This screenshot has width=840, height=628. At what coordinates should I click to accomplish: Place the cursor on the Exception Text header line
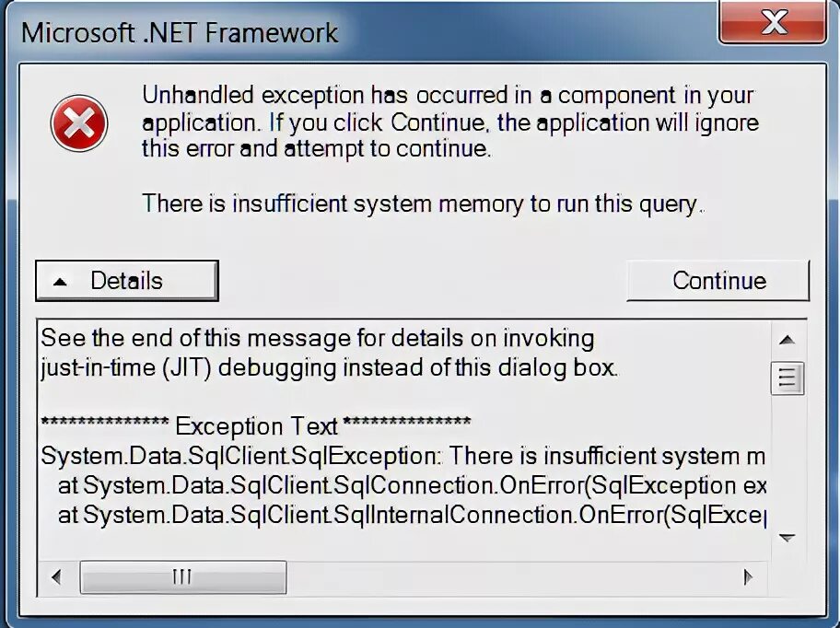click(255, 425)
